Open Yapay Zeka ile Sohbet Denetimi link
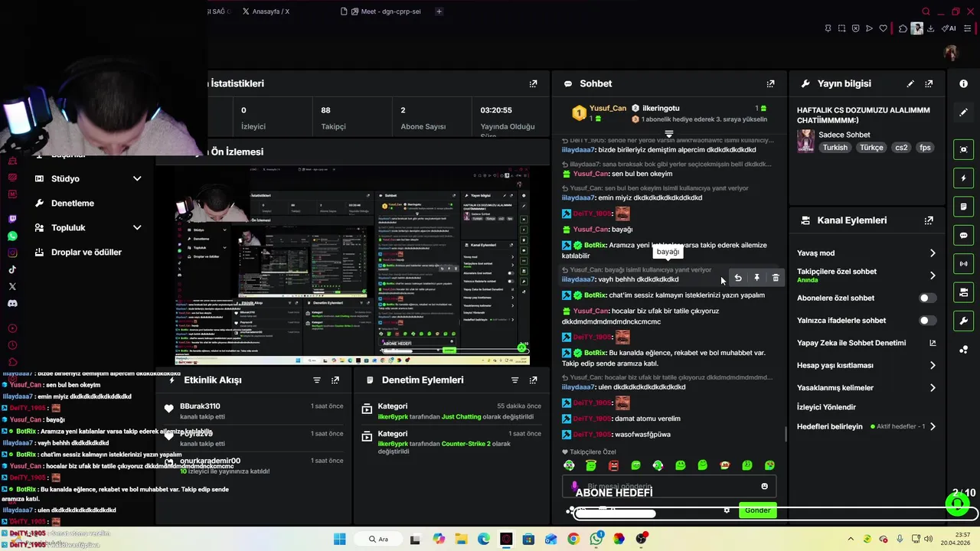This screenshot has width=980, height=551. pos(867,343)
